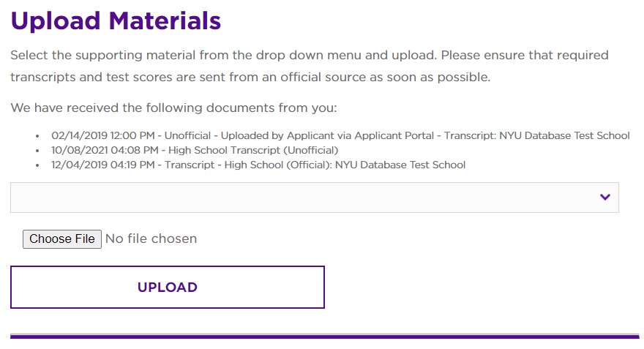The width and height of the screenshot is (644, 349).
Task: Click the 'transcripts and test scores' sentence line
Action: (250, 77)
